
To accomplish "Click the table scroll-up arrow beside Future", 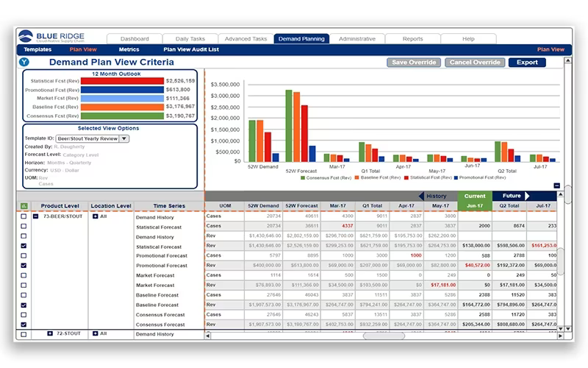I will (x=560, y=194).
